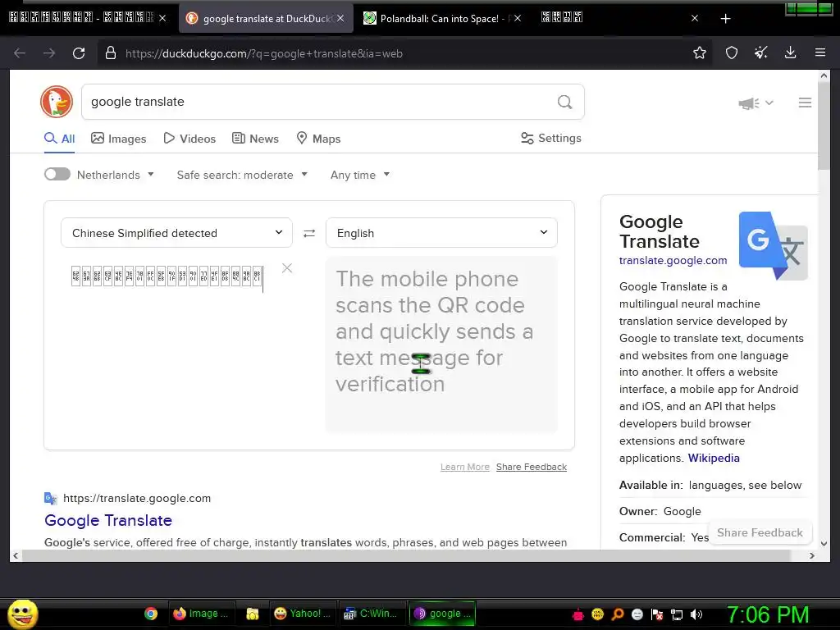
Task: Click the browser address bar URL
Action: coord(263,53)
